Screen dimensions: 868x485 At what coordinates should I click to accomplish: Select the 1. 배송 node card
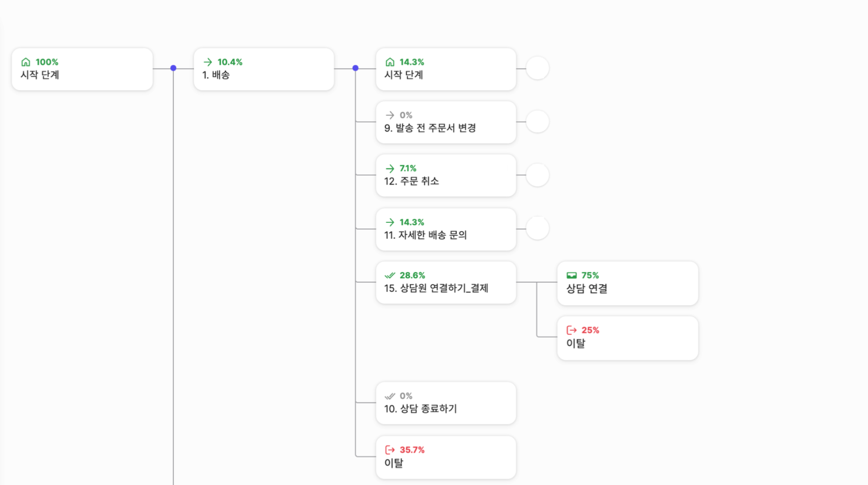click(264, 70)
